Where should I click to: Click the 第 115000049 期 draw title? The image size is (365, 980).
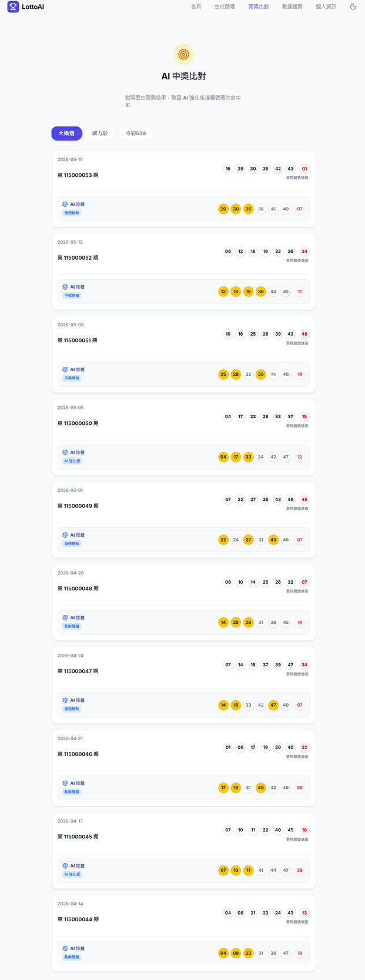click(78, 506)
